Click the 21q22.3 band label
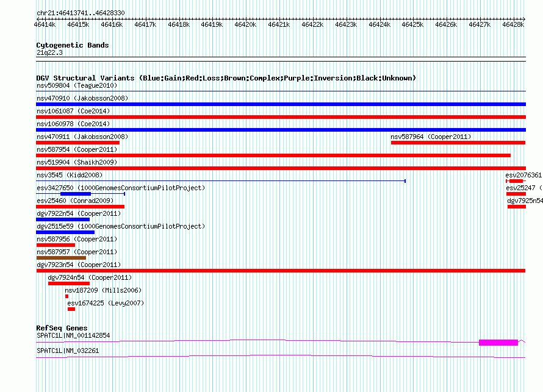This screenshot has height=392, width=543. click(x=49, y=52)
